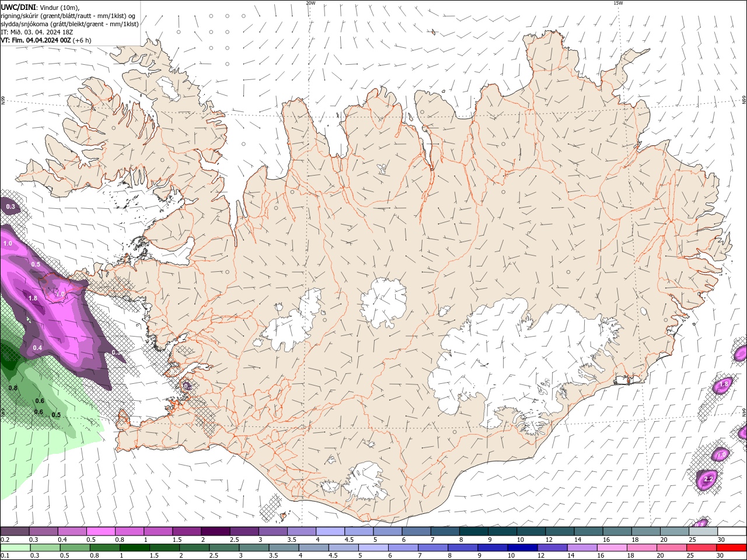
Task: Click the Mýrdalsjökull glacier near the south coast
Action: tap(365, 481)
